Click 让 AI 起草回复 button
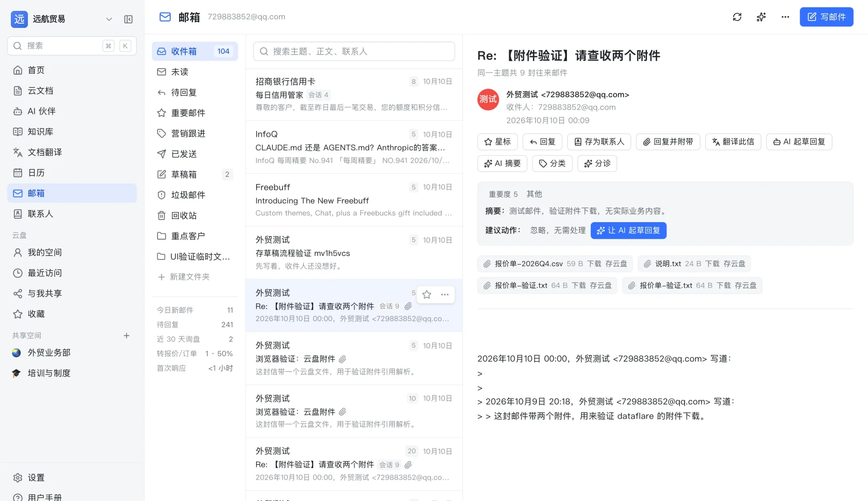This screenshot has width=868, height=501. (629, 231)
